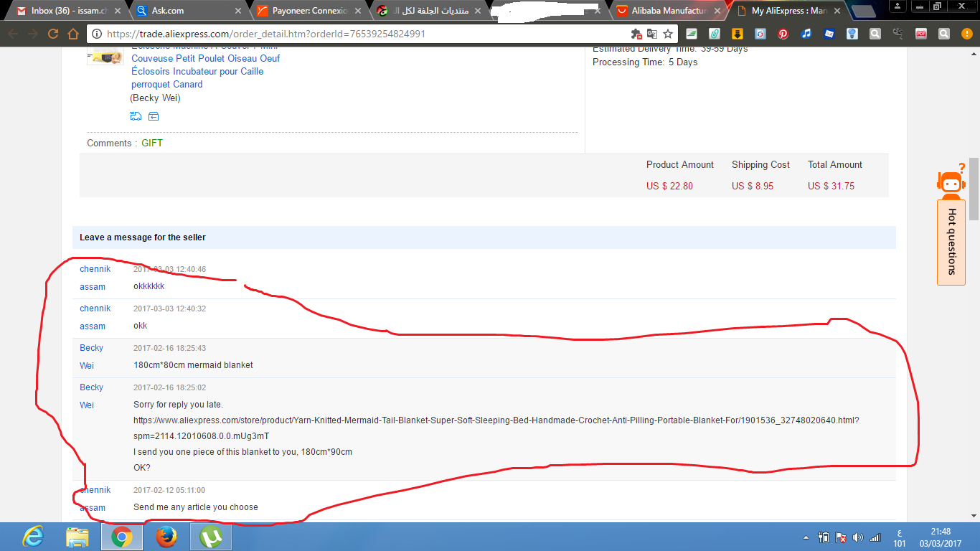Image resolution: width=980 pixels, height=551 pixels.
Task: Open the orange exclamation Chrome menu icon
Action: 966,34
